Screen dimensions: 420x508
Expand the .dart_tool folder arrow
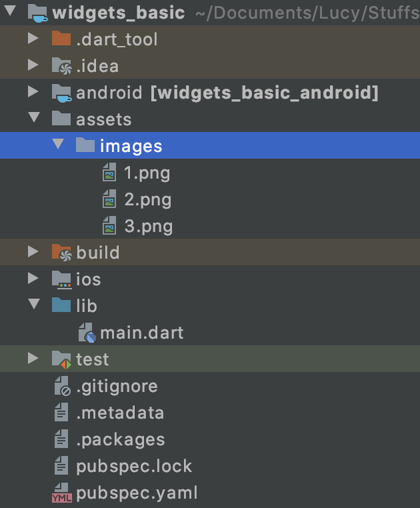click(x=33, y=39)
